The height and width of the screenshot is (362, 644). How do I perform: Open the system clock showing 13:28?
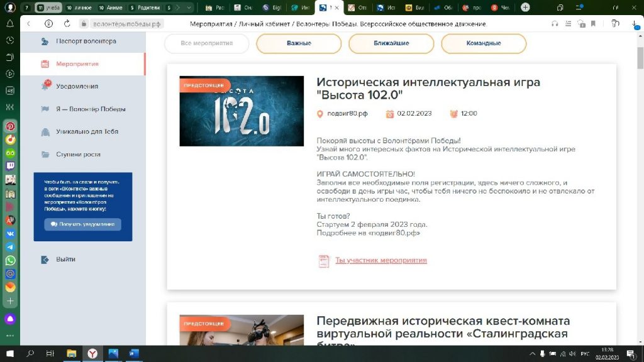point(607,353)
